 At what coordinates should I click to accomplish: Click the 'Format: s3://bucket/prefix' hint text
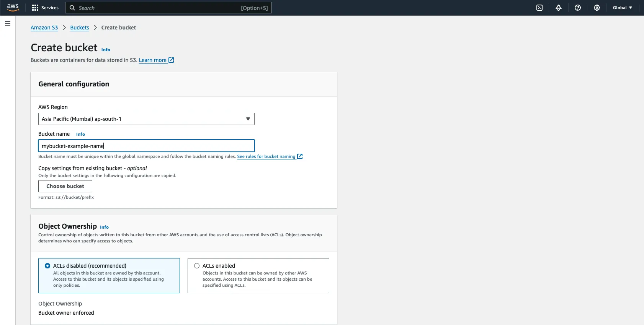pos(66,197)
